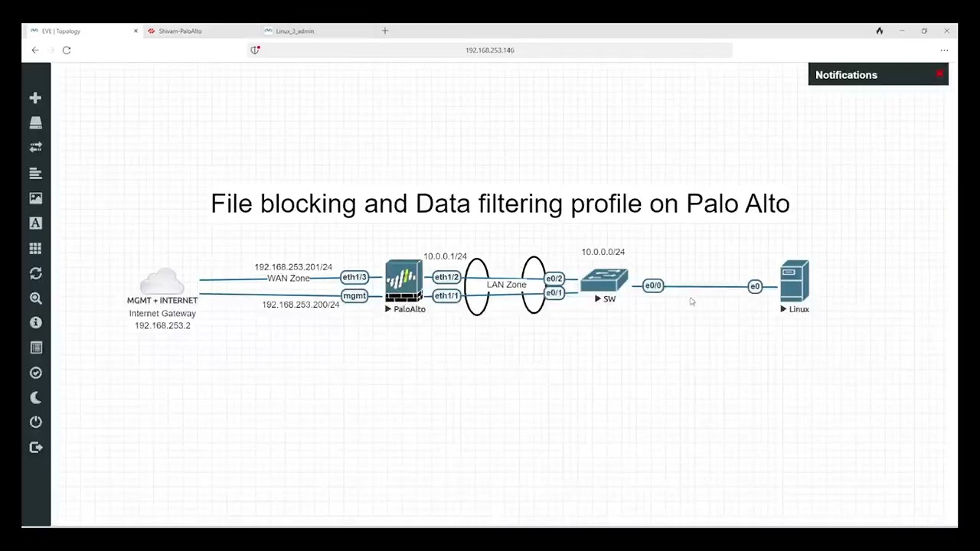Open the Lab details list icon

tap(35, 347)
